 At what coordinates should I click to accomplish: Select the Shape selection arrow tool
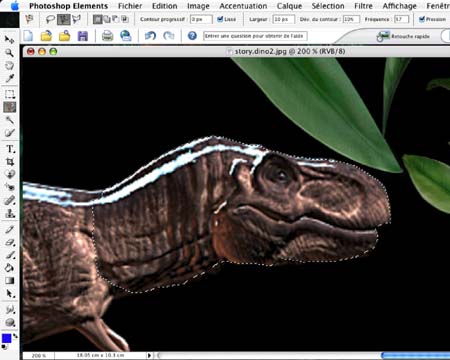pyautogui.click(x=10, y=294)
